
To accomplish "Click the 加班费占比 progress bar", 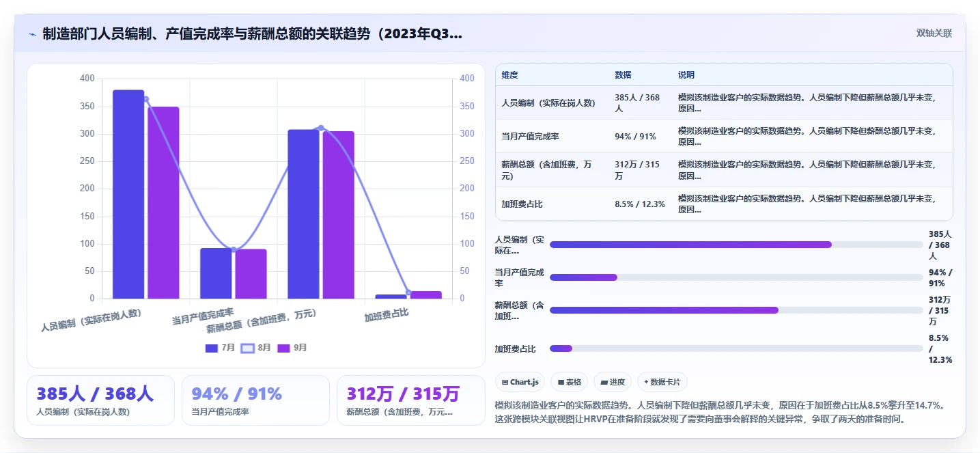I will [x=736, y=348].
